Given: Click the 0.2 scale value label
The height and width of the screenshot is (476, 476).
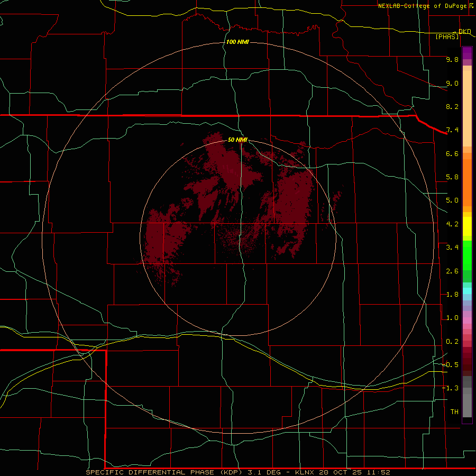Looking at the screenshot, I should click(x=452, y=342).
